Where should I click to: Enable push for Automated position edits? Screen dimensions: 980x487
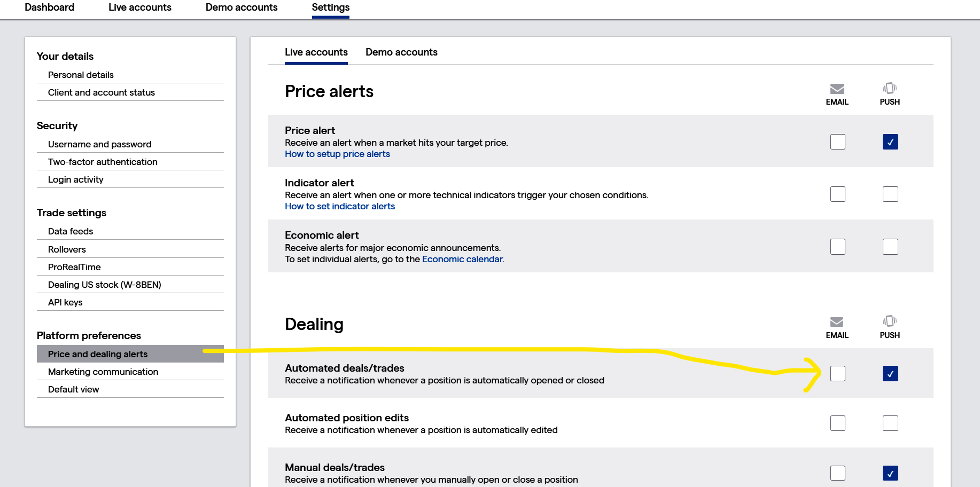pos(890,423)
